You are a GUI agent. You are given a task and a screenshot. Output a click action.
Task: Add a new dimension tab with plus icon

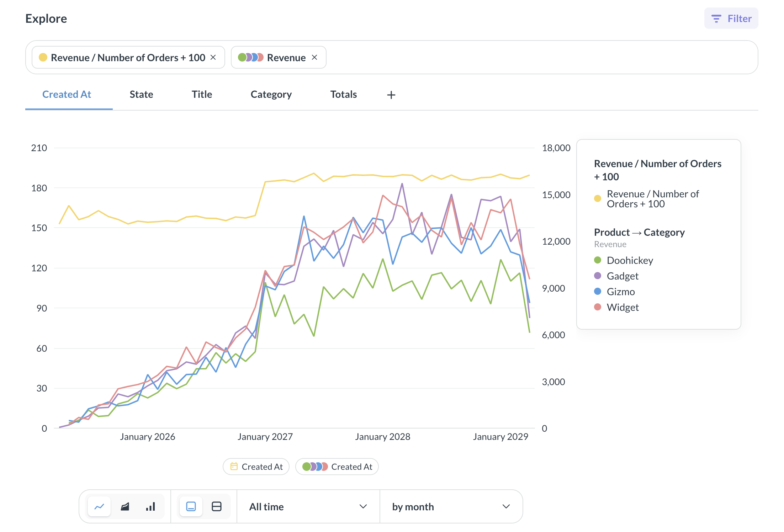click(x=391, y=95)
